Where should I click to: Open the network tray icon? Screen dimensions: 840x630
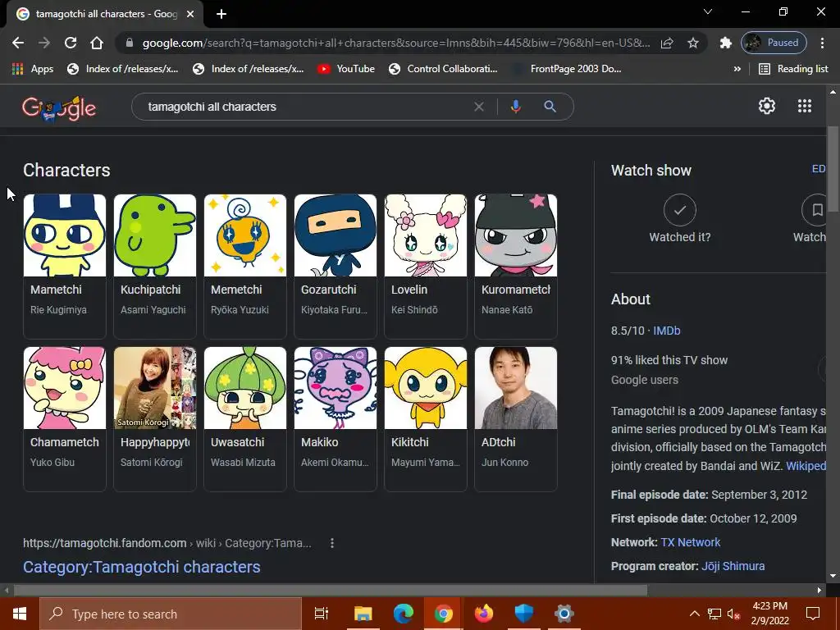pyautogui.click(x=714, y=614)
